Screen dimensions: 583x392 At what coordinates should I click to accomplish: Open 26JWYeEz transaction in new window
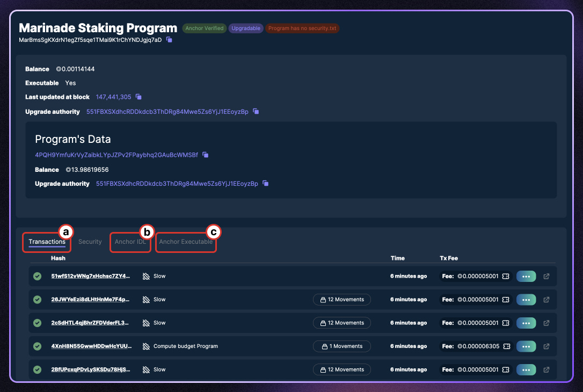pyautogui.click(x=546, y=300)
